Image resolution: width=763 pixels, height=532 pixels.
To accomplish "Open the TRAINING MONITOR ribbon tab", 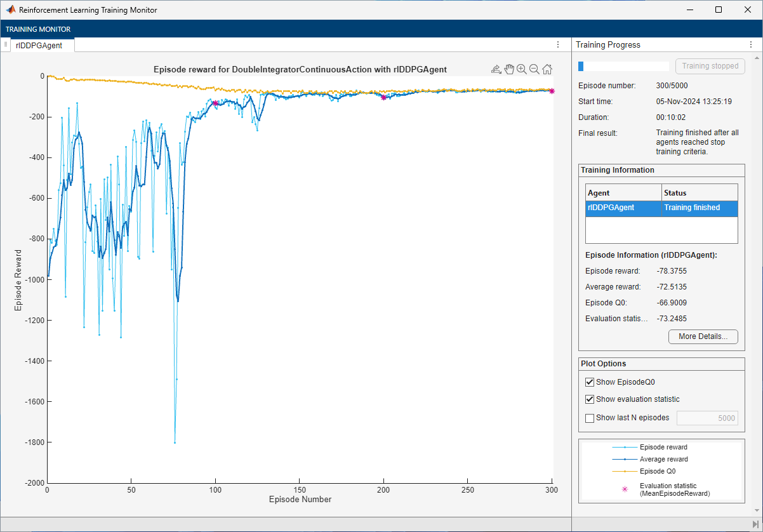I will pos(38,29).
